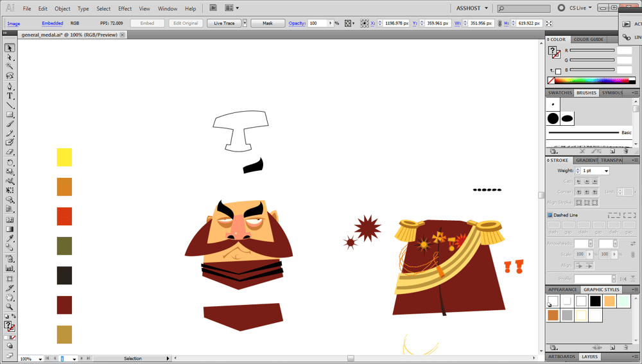Close the general_medal.ai document tab
The width and height of the screenshot is (642, 364).
(x=123, y=35)
